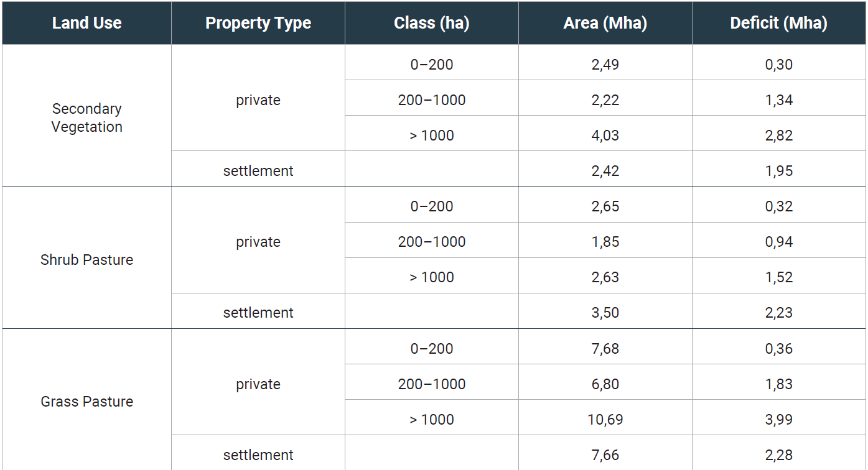
Task: Select the Grass Pasture land use cell
Action: tap(86, 402)
